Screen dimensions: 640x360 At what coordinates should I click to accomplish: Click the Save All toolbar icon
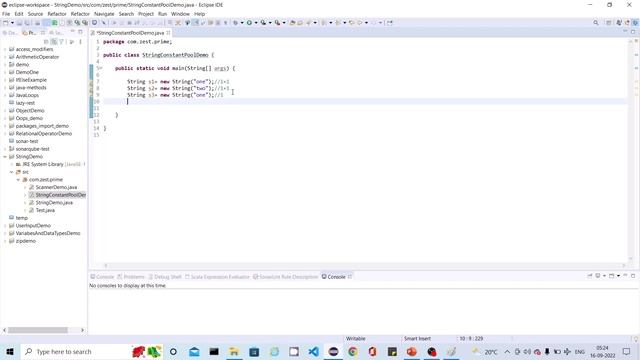27,23
